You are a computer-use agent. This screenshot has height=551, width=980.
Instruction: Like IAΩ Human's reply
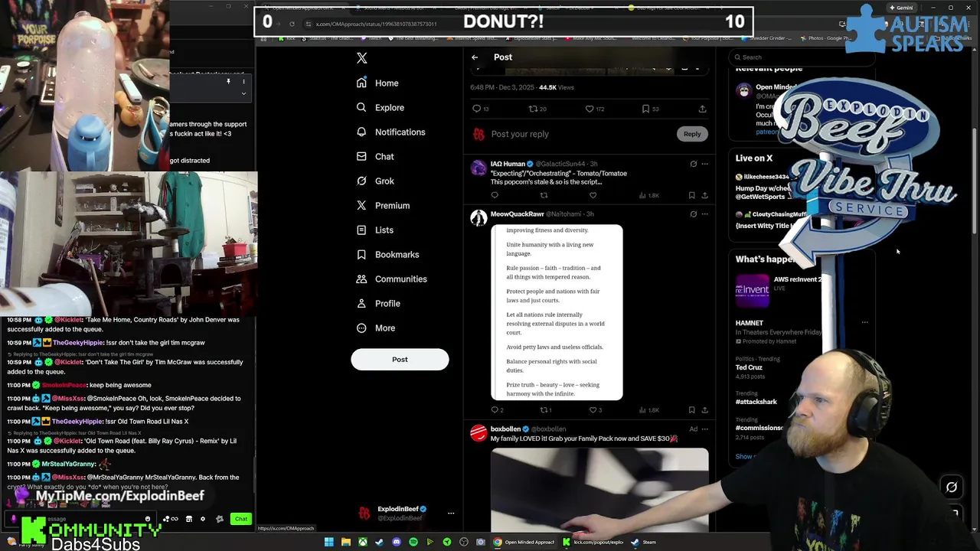coord(593,196)
